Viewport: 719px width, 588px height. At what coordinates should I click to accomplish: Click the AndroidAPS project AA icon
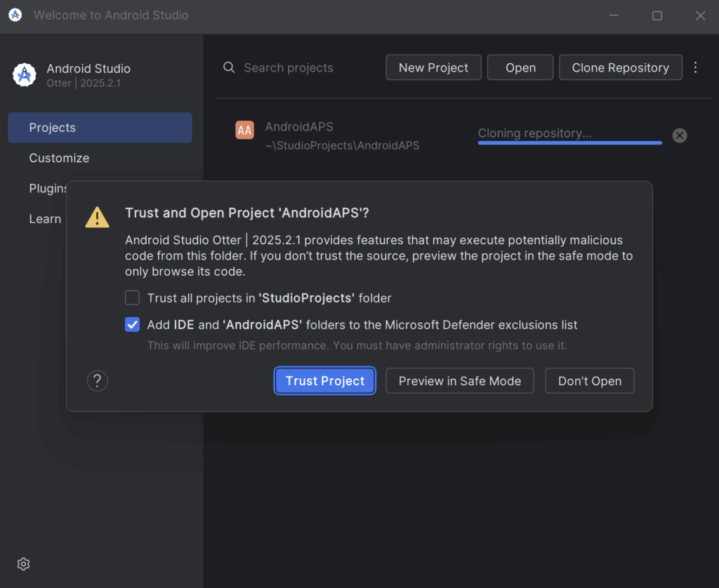[244, 130]
